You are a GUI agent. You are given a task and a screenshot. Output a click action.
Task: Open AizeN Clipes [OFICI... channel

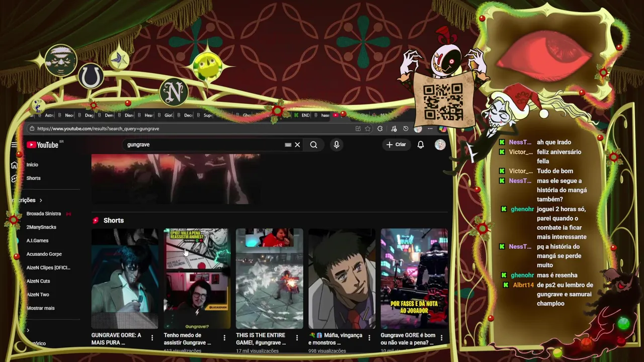[48, 268]
